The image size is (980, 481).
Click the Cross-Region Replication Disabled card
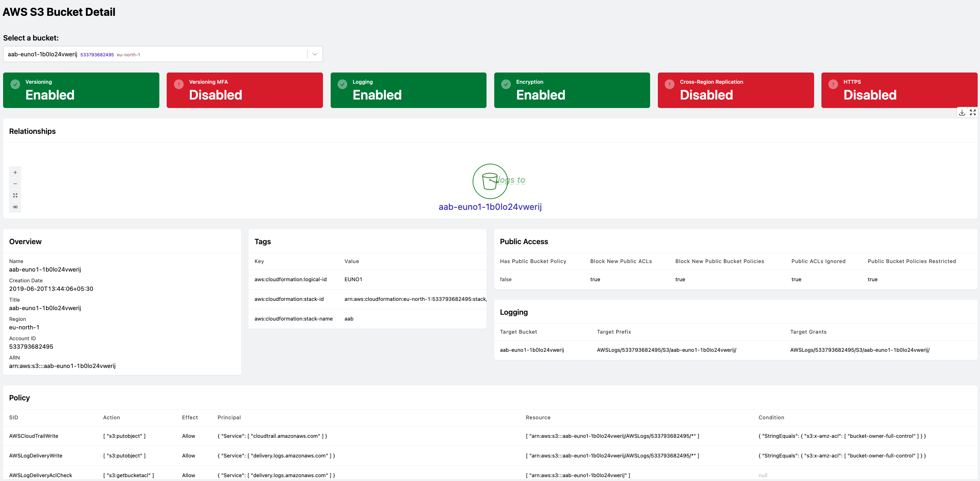coord(735,90)
